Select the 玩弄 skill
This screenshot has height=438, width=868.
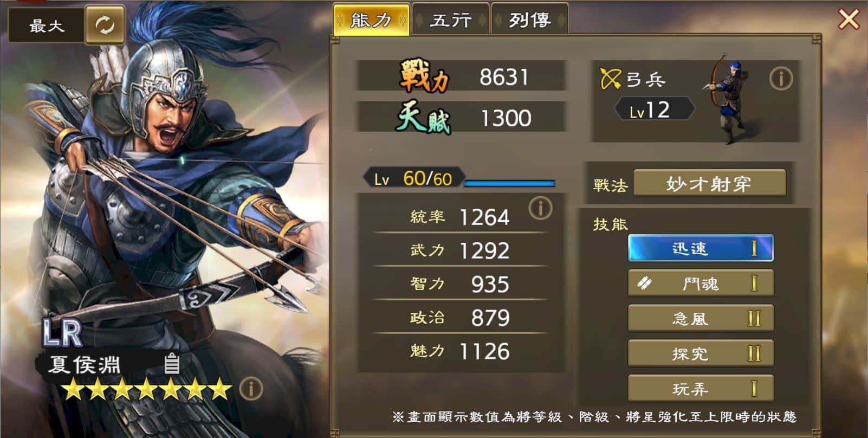(701, 388)
